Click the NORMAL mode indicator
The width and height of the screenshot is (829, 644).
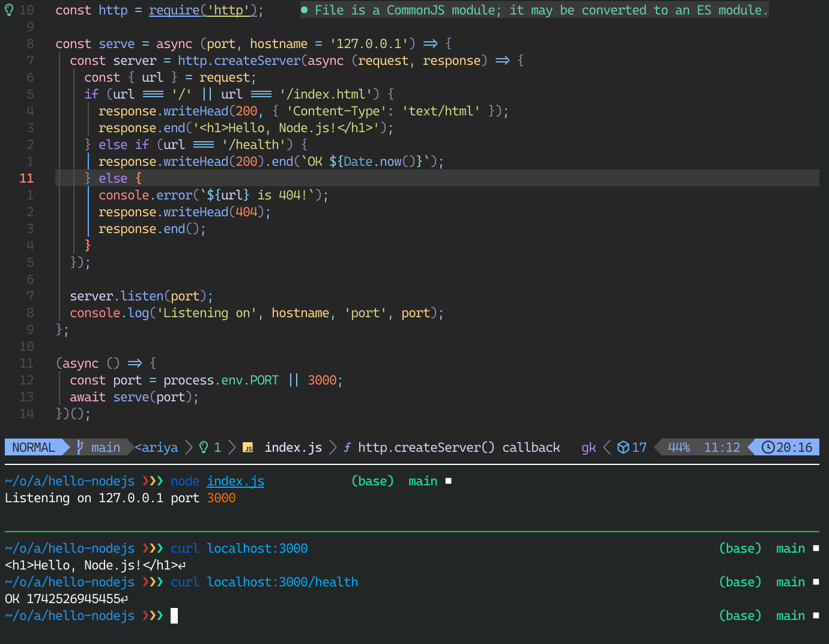[x=34, y=448]
